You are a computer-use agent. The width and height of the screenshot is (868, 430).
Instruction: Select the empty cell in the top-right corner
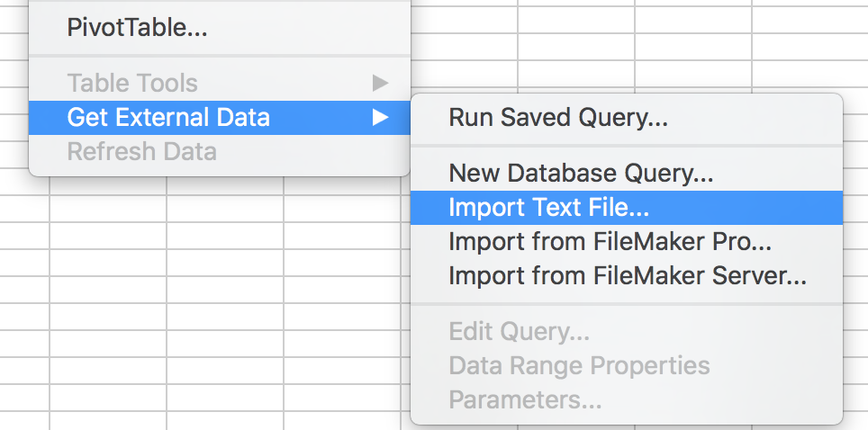(x=810, y=18)
